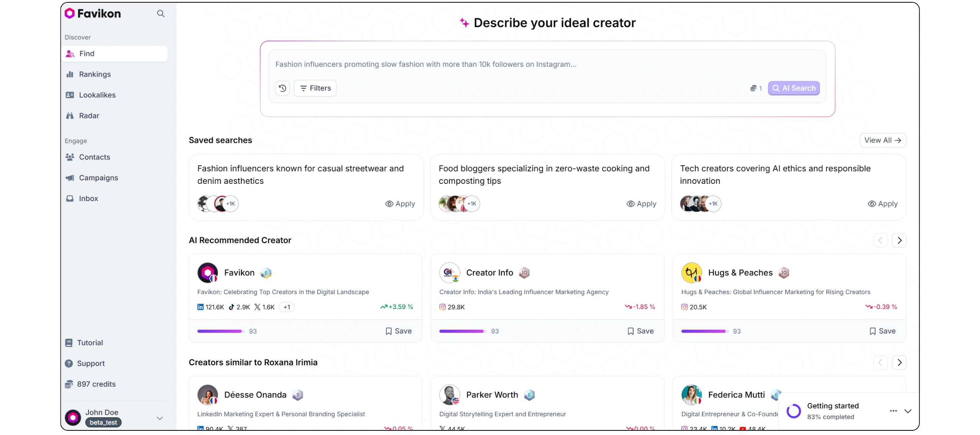Click the Radar binoculars icon
Screen dimensions: 980x435
pyautogui.click(x=70, y=116)
